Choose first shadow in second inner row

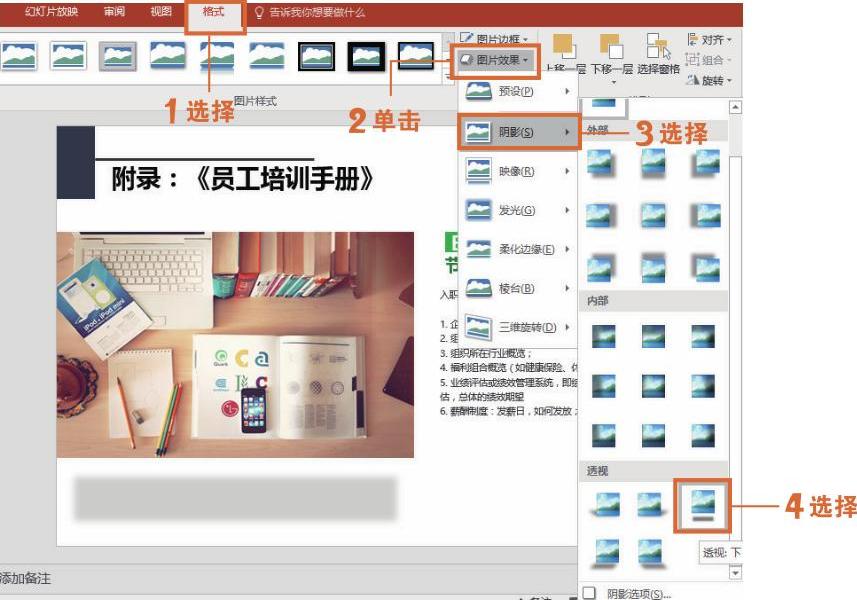pos(603,386)
